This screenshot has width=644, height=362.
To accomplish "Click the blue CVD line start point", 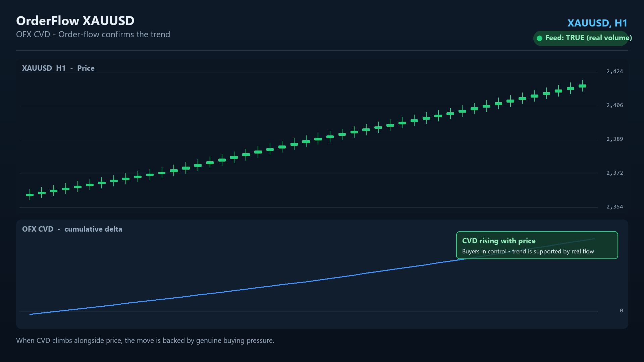I will pos(30,314).
